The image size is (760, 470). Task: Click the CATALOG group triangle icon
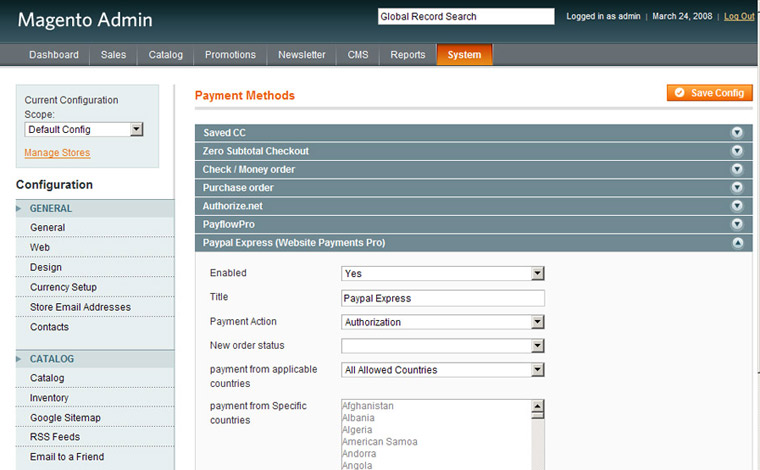coord(19,359)
